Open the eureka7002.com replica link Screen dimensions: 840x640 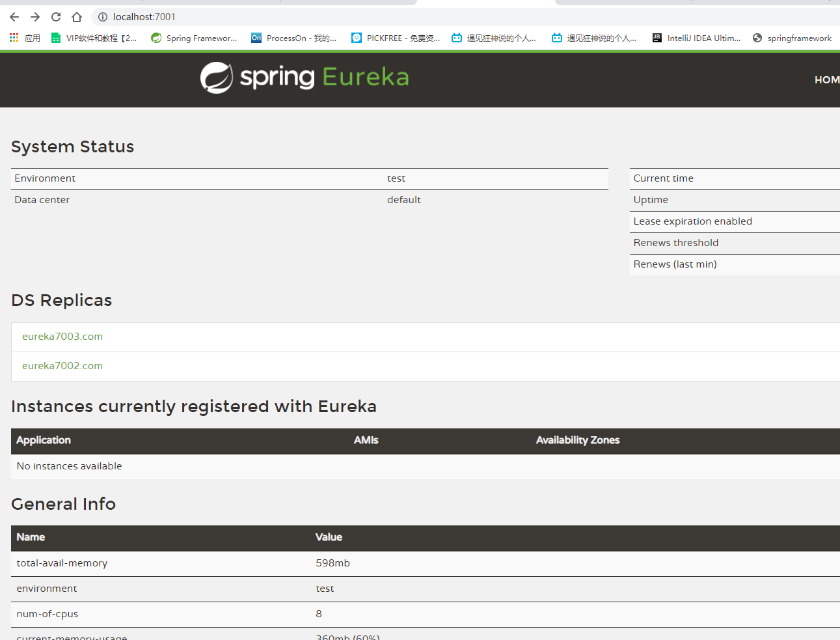tap(62, 366)
